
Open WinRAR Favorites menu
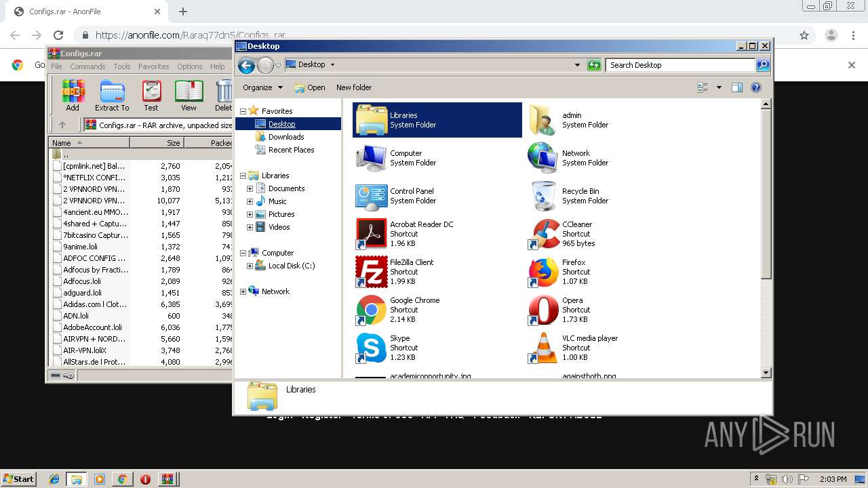pyautogui.click(x=154, y=66)
